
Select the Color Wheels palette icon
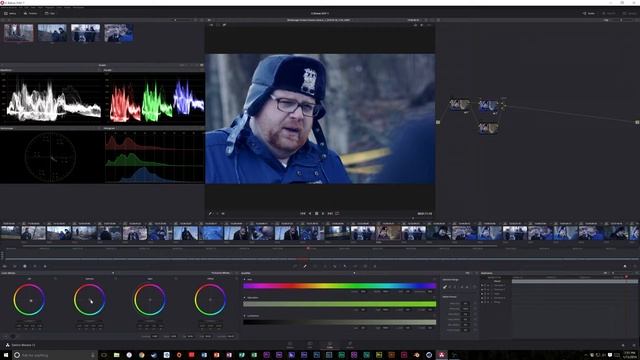[24, 266]
